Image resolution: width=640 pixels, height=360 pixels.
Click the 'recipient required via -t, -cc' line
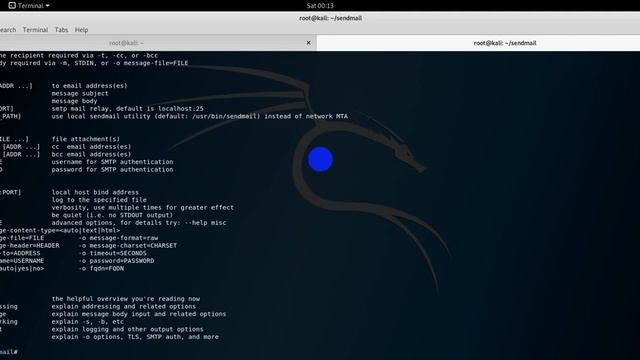pos(79,56)
